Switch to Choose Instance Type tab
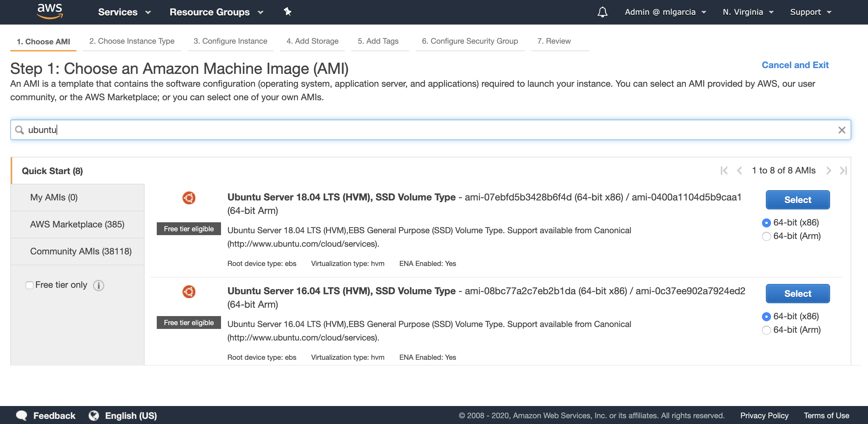 [132, 41]
